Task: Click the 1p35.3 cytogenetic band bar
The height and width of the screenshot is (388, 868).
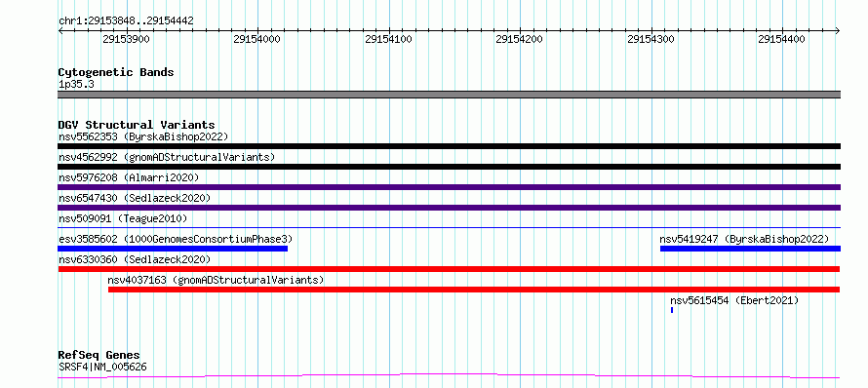Action: click(449, 95)
